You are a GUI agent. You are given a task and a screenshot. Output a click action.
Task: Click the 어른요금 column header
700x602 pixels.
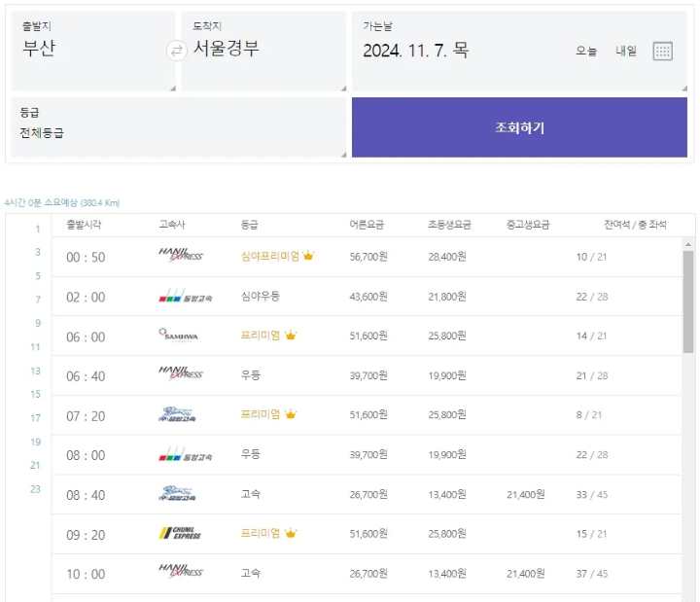point(367,225)
